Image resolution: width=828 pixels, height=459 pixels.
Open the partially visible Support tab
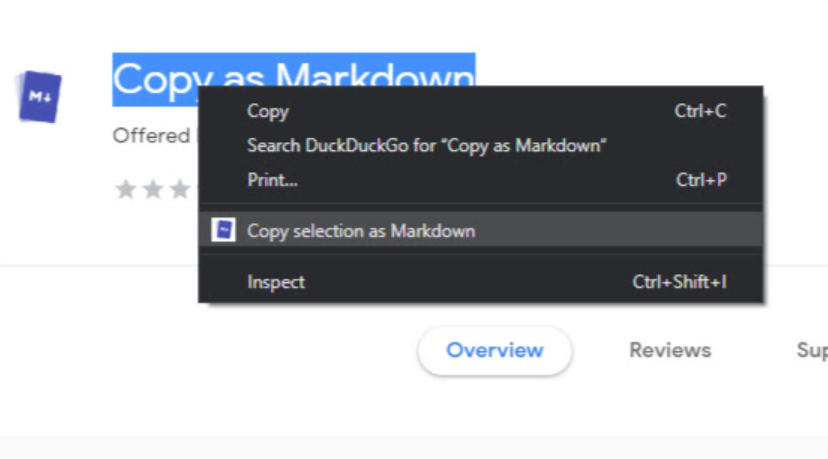pos(812,350)
